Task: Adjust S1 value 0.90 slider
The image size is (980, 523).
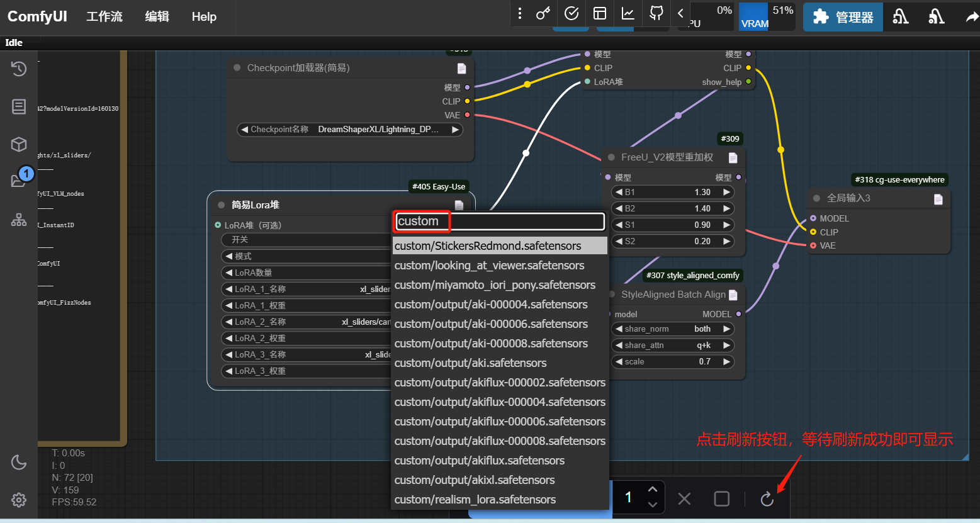Action: click(673, 225)
